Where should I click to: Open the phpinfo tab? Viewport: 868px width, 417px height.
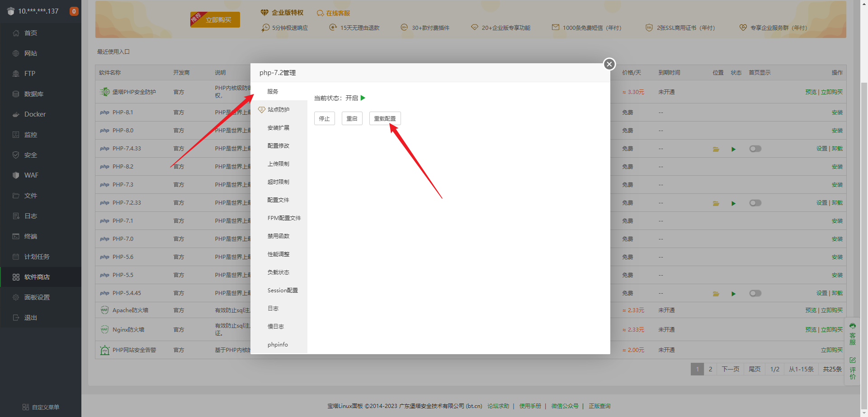tap(279, 344)
